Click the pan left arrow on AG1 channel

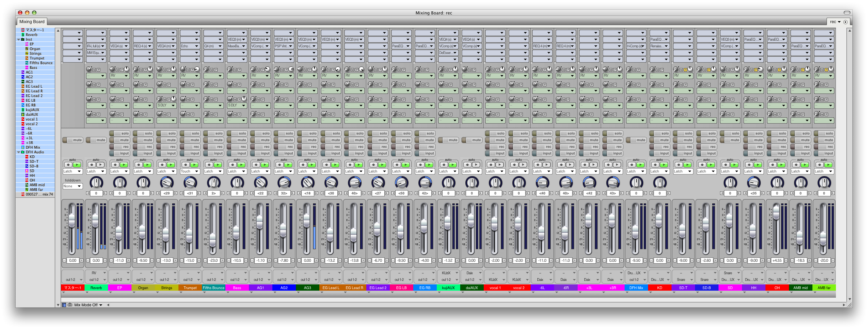point(252,193)
